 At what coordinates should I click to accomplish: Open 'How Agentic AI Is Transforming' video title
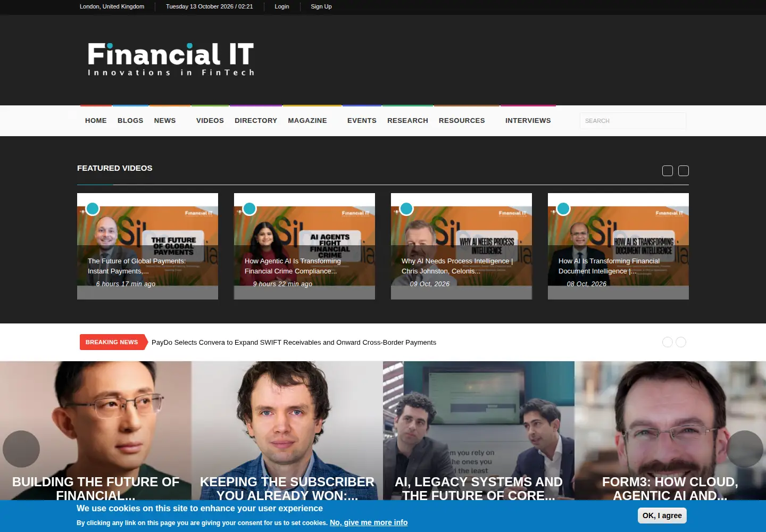pyautogui.click(x=293, y=266)
